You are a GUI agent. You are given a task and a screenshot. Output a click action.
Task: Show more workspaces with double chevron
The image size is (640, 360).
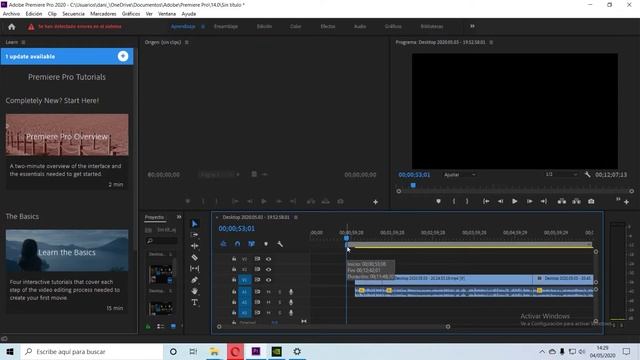click(x=472, y=27)
